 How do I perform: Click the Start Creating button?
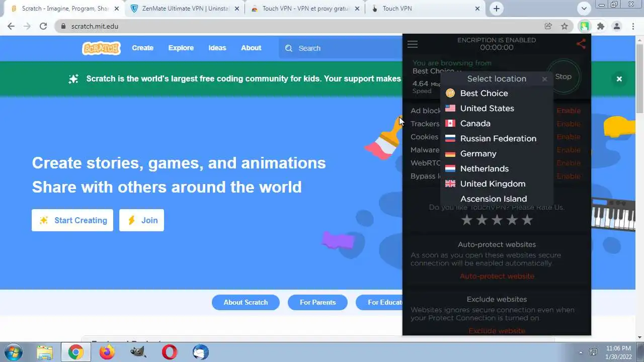click(72, 220)
